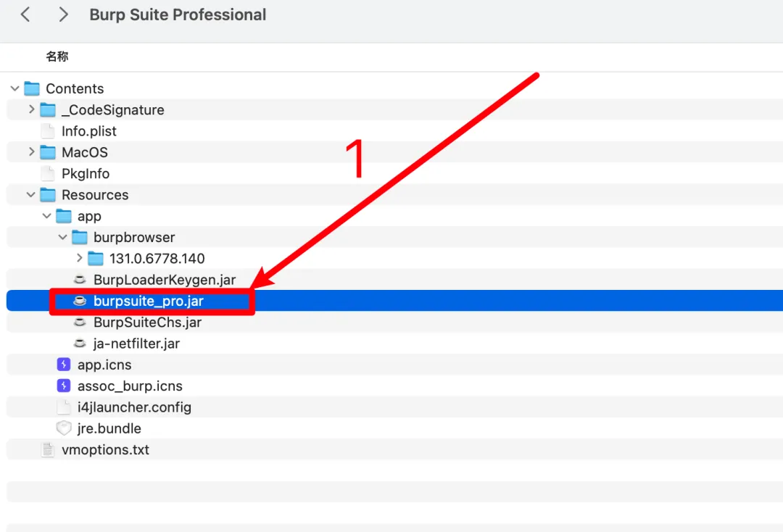The width and height of the screenshot is (783, 532).
Task: Select the app.icns file name
Action: coord(104,365)
